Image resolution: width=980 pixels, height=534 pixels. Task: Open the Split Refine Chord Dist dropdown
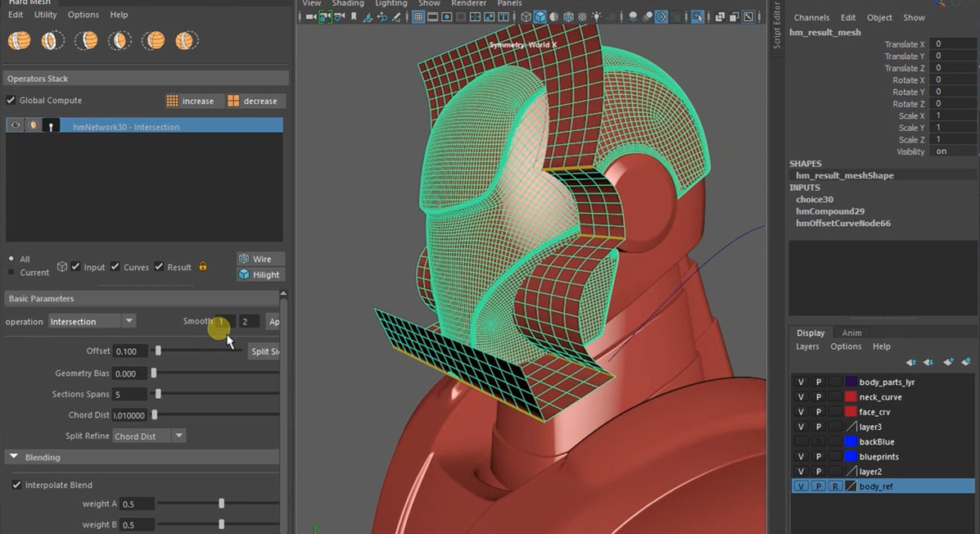(x=178, y=436)
